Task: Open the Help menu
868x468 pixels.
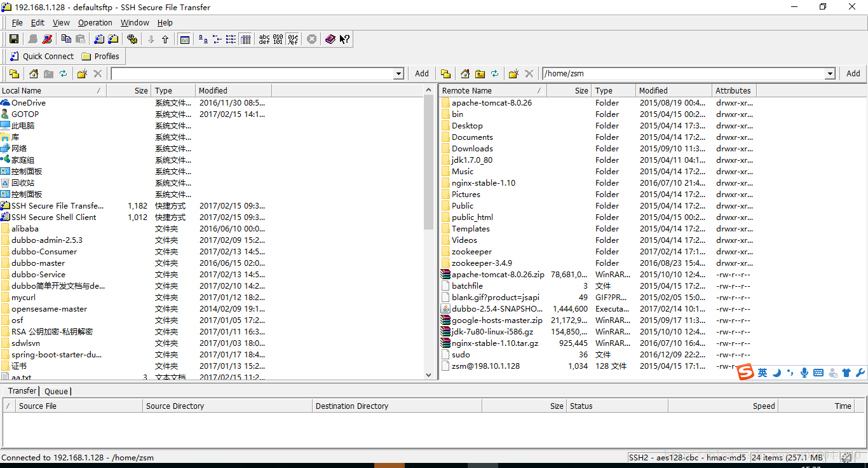Action: (165, 22)
